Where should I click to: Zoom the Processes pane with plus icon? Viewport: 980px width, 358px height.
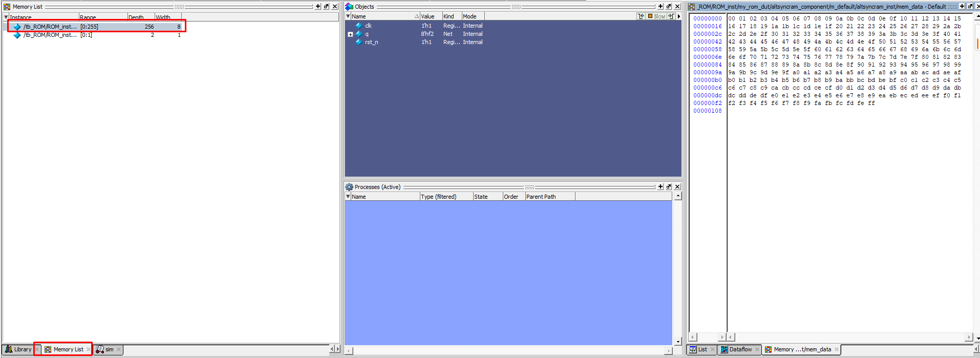[661, 187]
